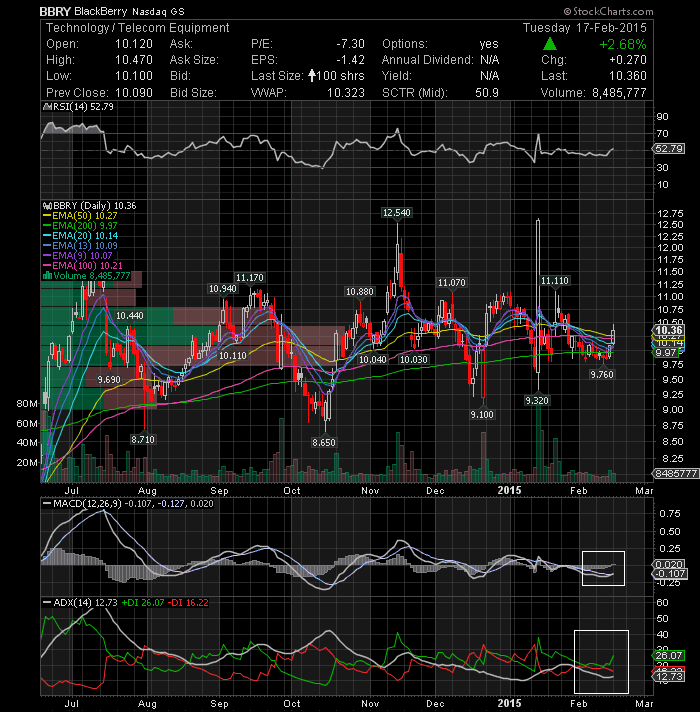
Task: Click the 8485777 volume tag on right axis
Action: (x=676, y=473)
